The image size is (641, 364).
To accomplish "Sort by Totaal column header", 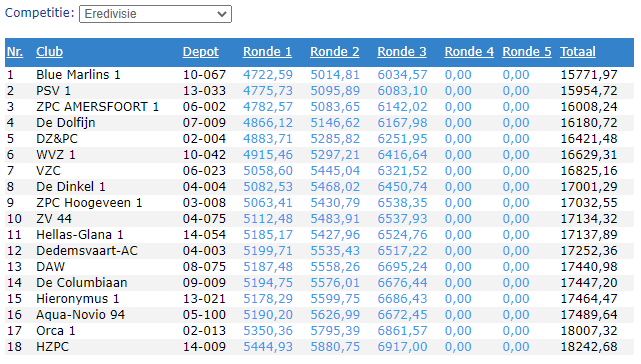I will (x=578, y=52).
